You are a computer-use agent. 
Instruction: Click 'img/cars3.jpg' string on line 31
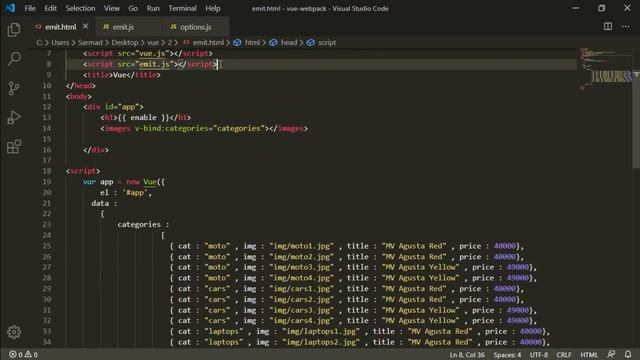click(301, 310)
